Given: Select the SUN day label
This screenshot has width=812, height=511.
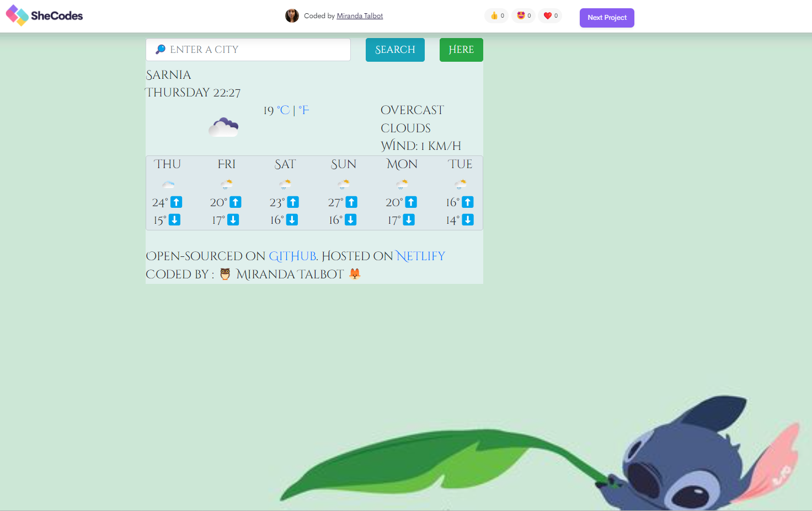Looking at the screenshot, I should (343, 164).
